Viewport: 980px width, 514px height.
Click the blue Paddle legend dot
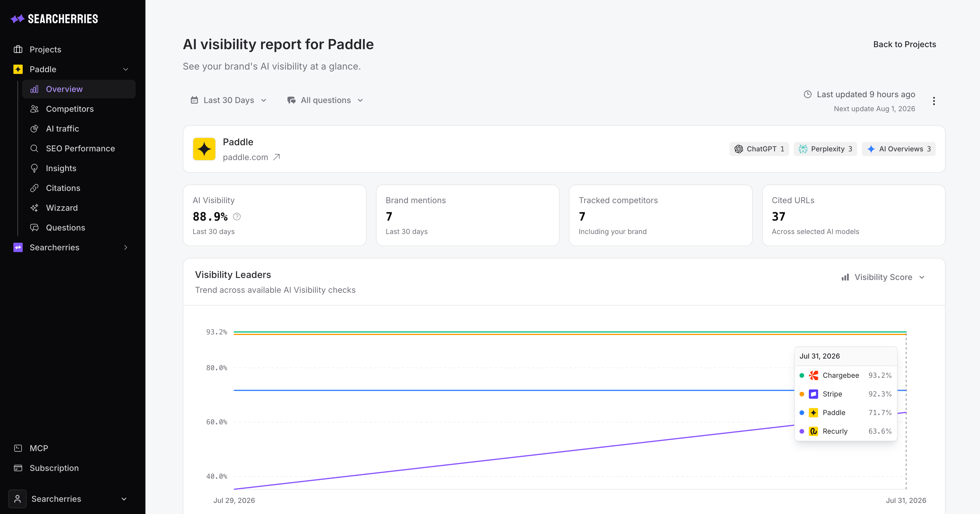pos(802,413)
